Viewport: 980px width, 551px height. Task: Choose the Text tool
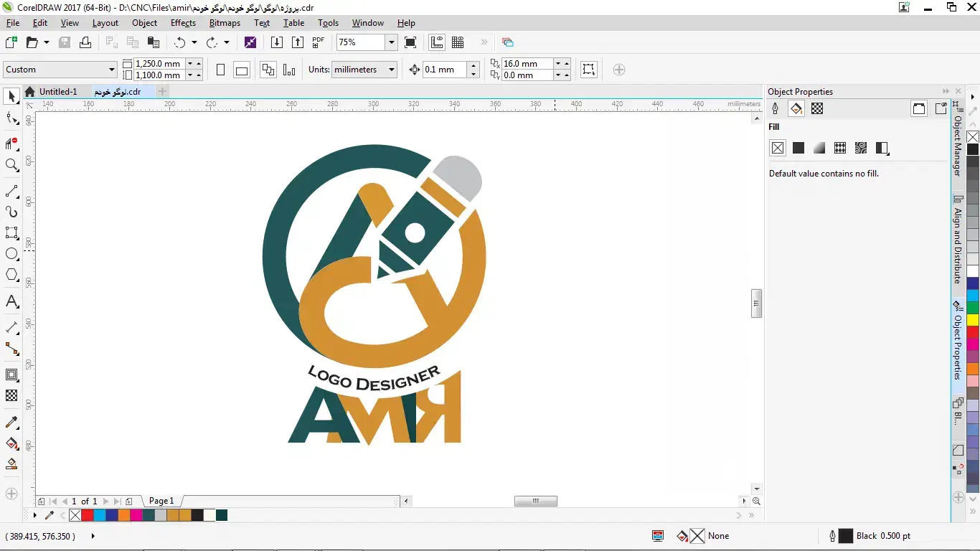tap(11, 301)
